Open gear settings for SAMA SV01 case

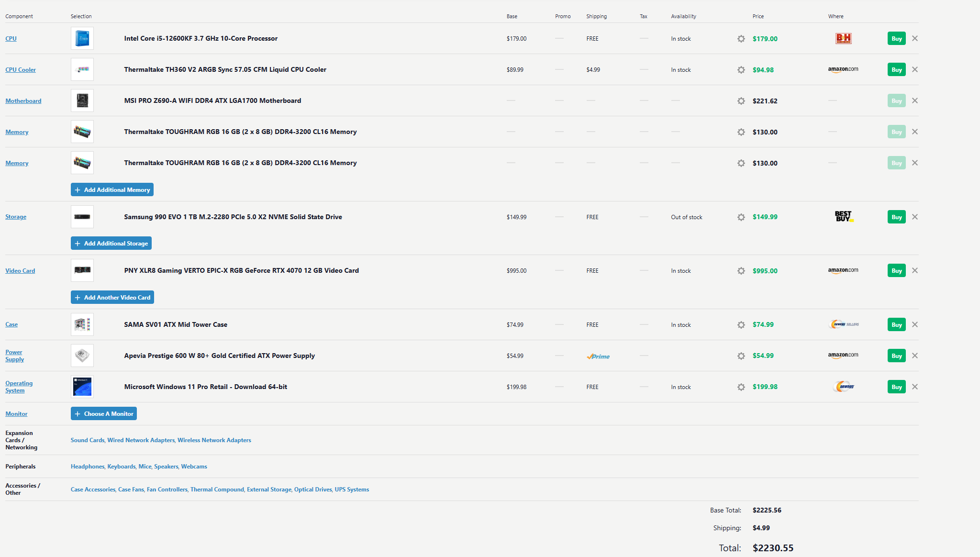[741, 325]
